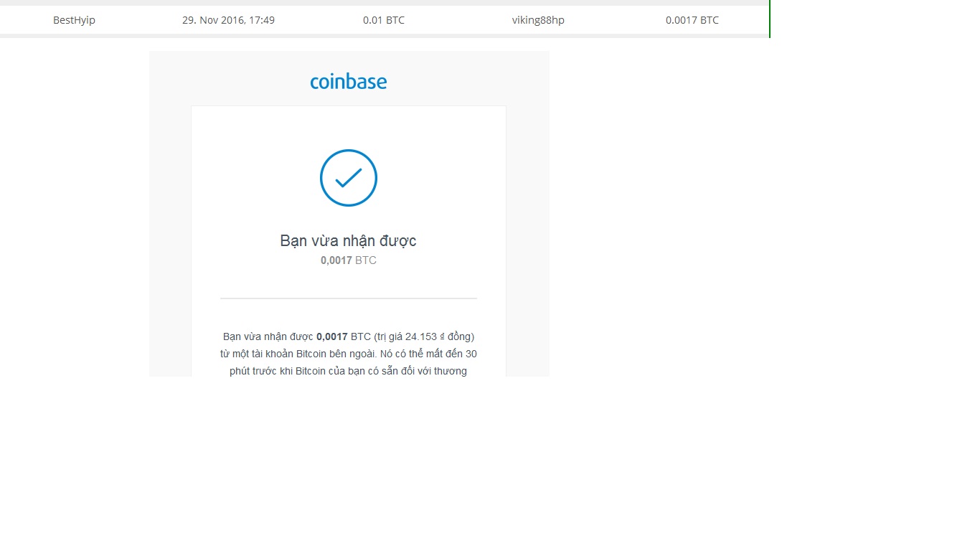The height and width of the screenshot is (551, 980).
Task: Select the BestHyip cell in the table row
Action: [74, 20]
